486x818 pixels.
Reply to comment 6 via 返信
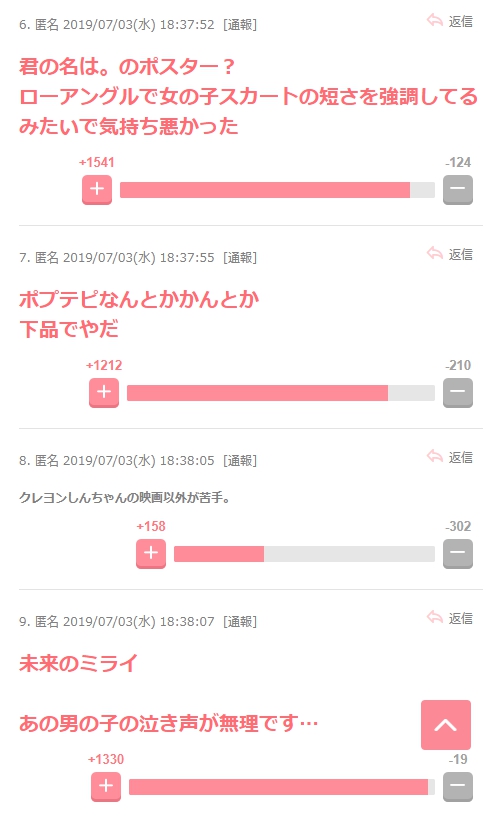(450, 21)
